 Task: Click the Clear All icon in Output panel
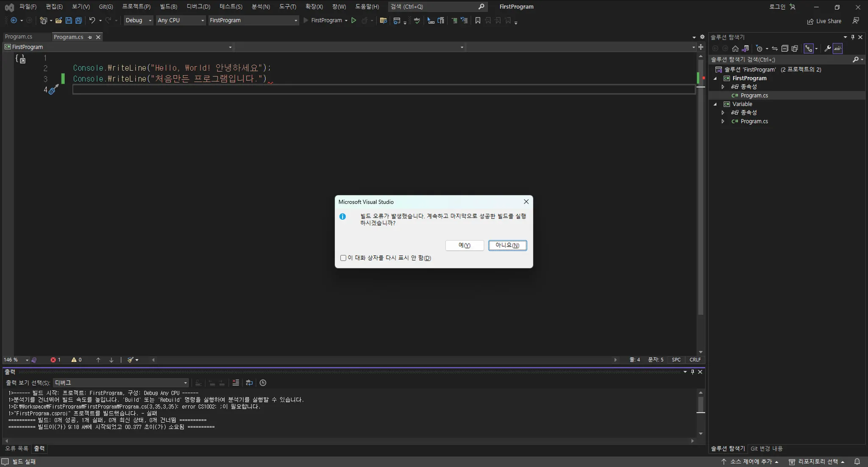236,383
